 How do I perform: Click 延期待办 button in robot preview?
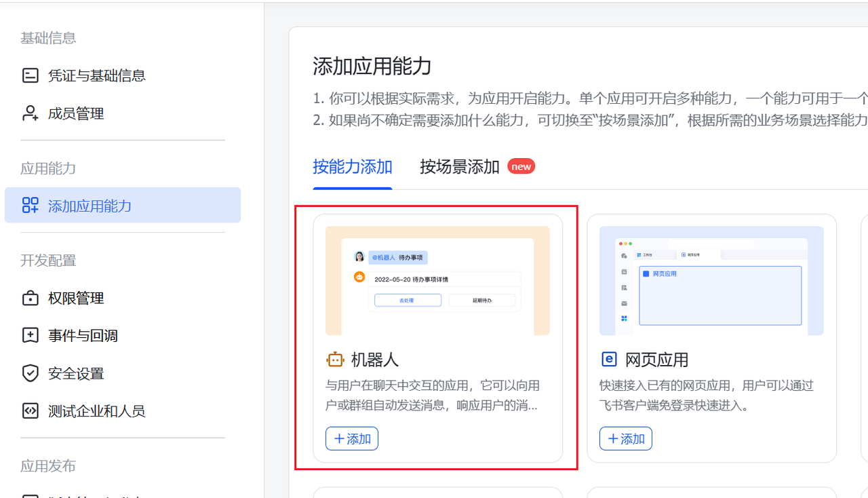482,301
